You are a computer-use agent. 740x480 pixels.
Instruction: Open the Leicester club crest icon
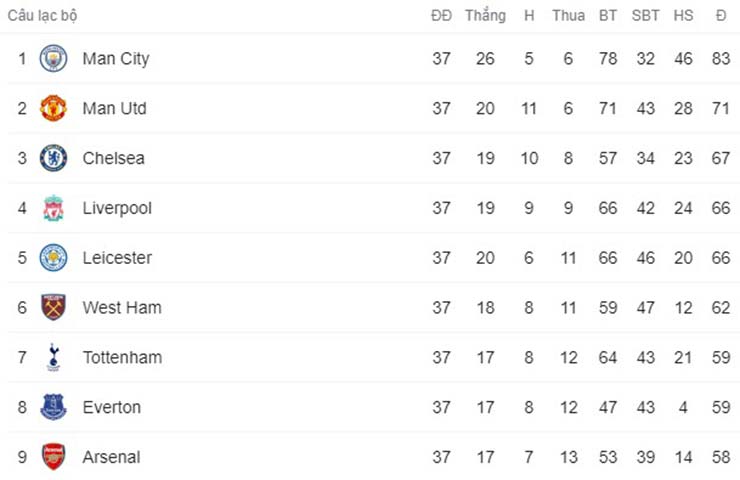pos(53,258)
